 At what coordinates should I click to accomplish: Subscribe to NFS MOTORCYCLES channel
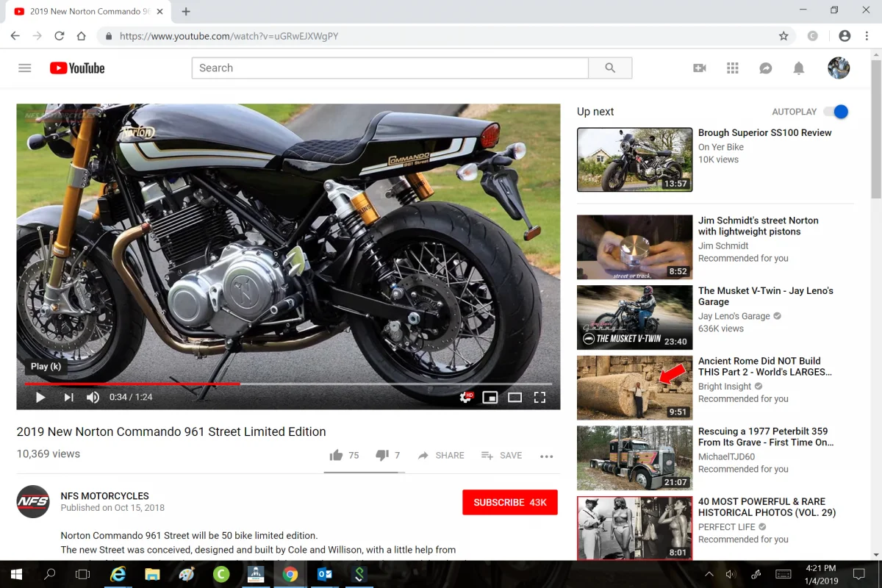(509, 503)
